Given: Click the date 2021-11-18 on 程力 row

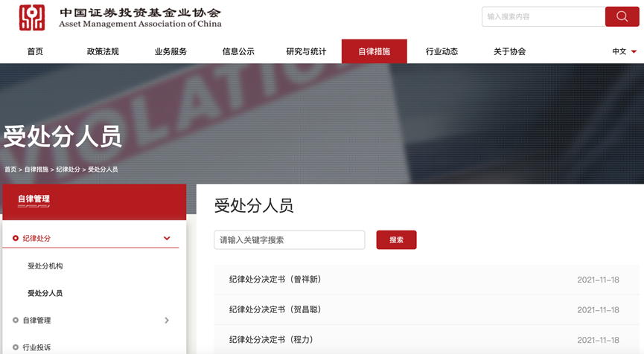Looking at the screenshot, I should [598, 340].
